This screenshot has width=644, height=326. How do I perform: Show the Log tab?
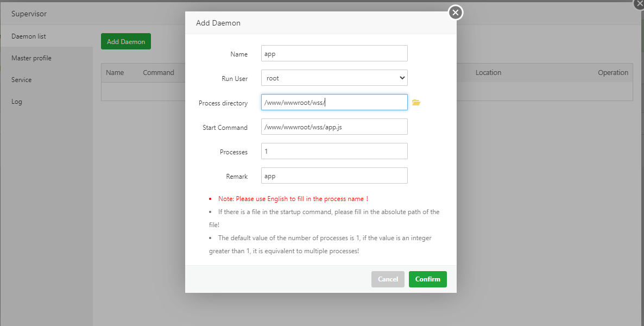pyautogui.click(x=17, y=102)
